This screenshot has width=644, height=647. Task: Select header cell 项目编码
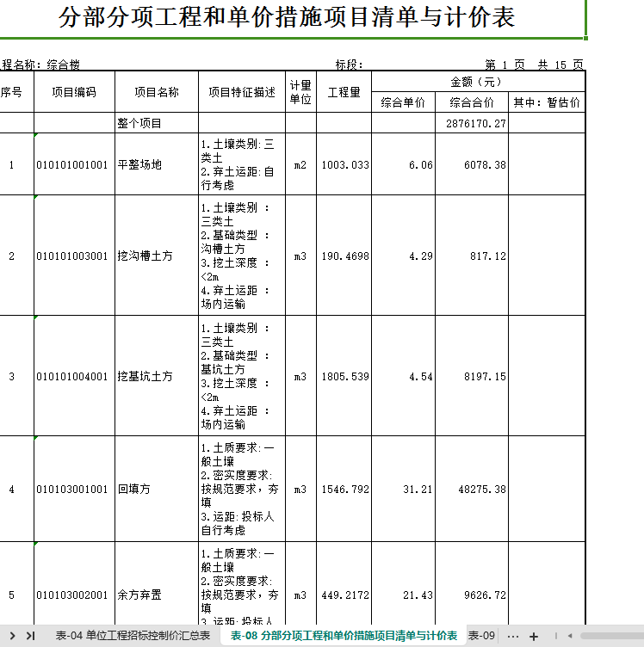coord(74,91)
